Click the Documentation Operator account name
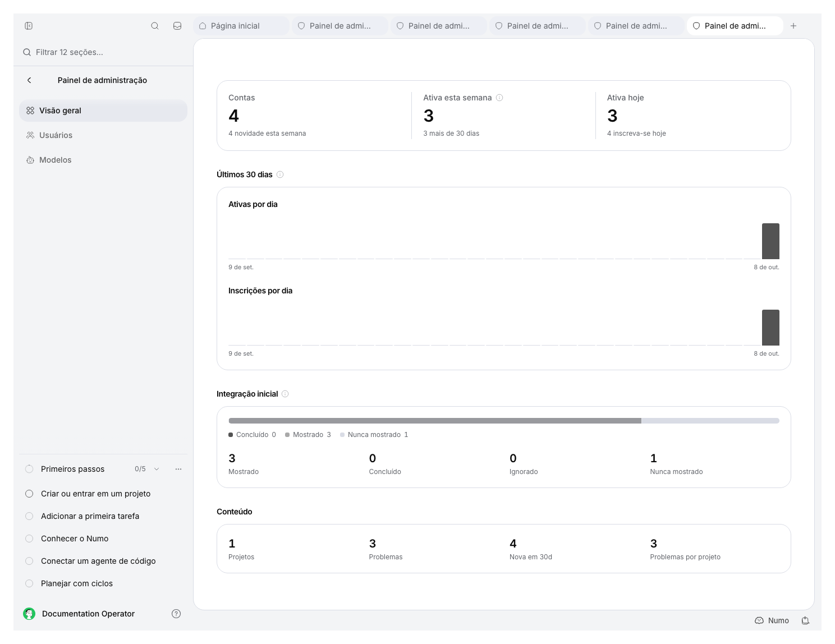 (x=88, y=614)
